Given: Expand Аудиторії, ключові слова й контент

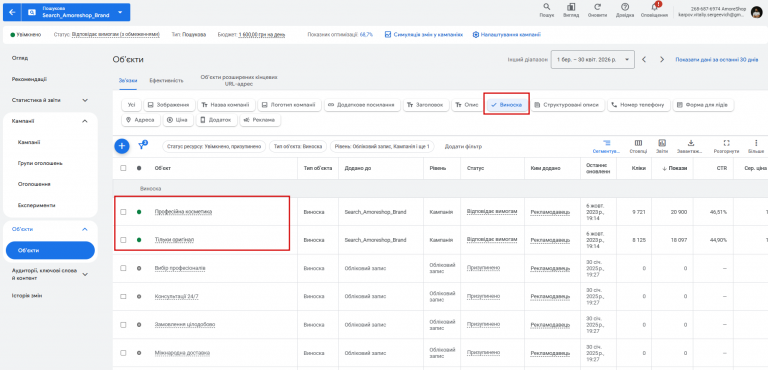Looking at the screenshot, I should click(85, 274).
